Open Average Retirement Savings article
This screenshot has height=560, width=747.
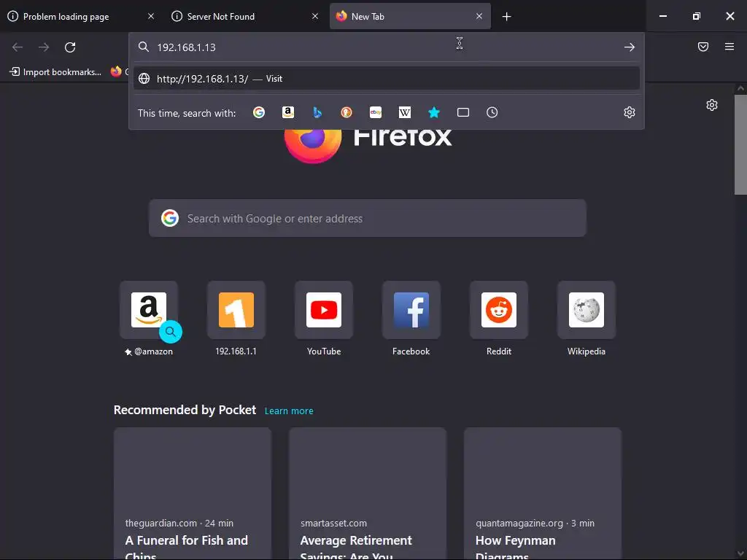click(x=368, y=494)
